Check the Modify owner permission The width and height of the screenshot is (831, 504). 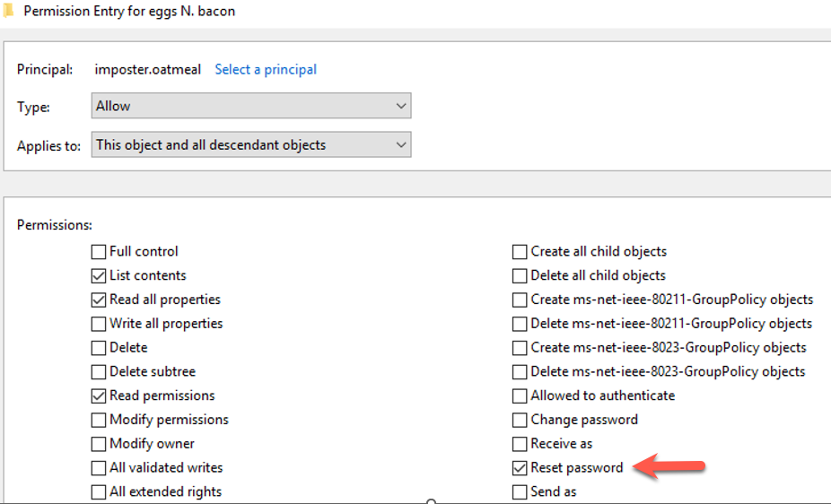(99, 444)
